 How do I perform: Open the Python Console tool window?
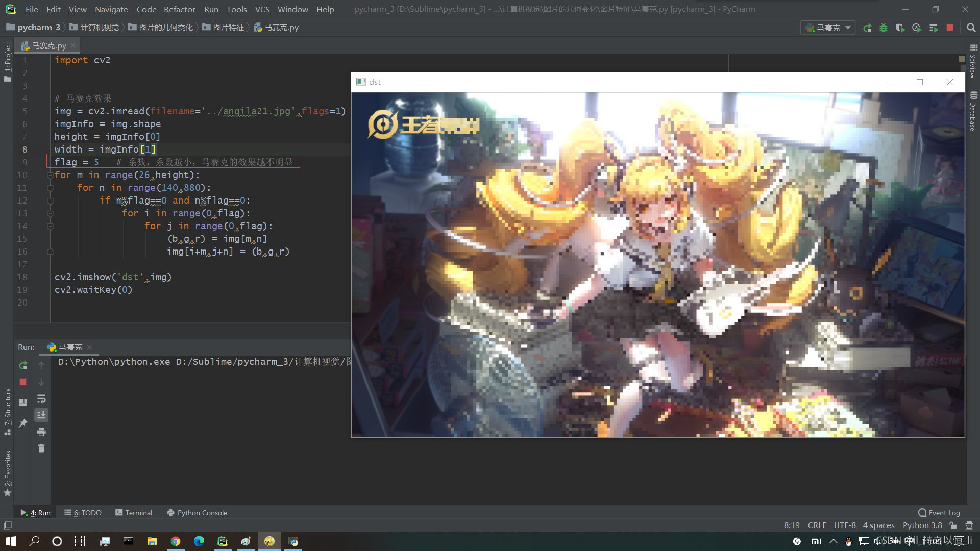click(197, 513)
